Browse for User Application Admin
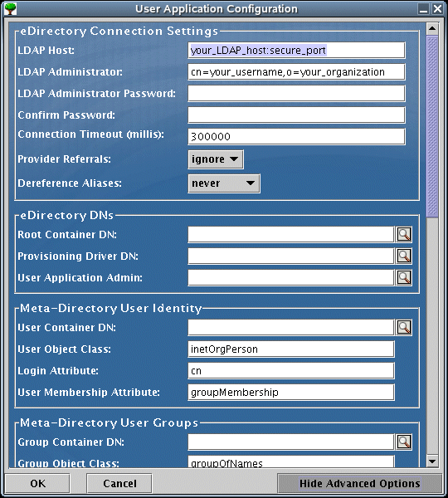448x498 pixels. point(404,277)
